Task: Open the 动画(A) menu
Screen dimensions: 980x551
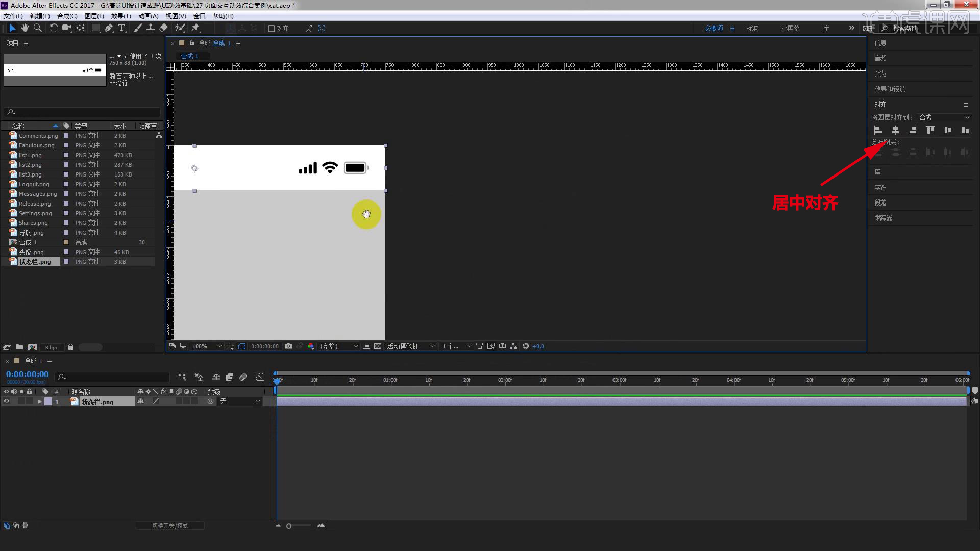Action: (148, 16)
